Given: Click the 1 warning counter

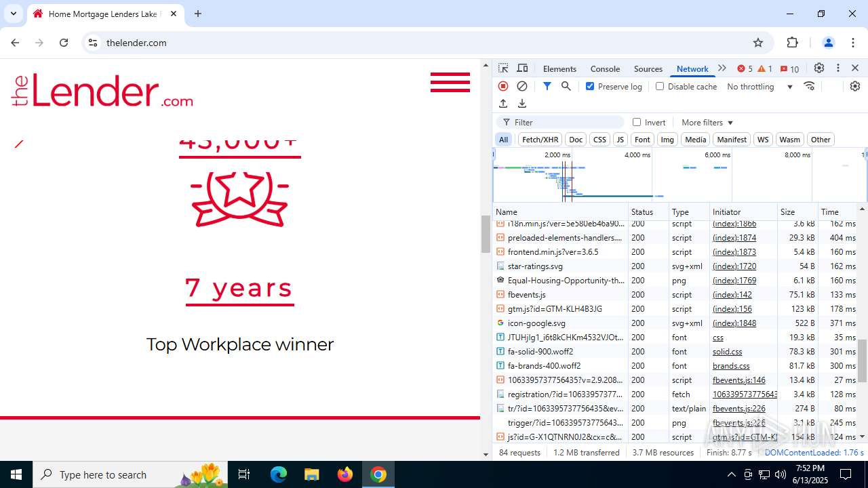Looking at the screenshot, I should (765, 68).
